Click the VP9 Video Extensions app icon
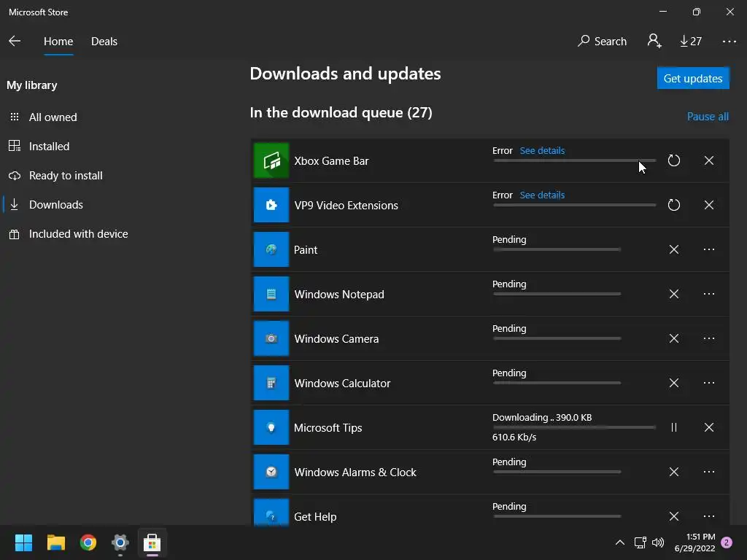The image size is (747, 560). pyautogui.click(x=271, y=205)
